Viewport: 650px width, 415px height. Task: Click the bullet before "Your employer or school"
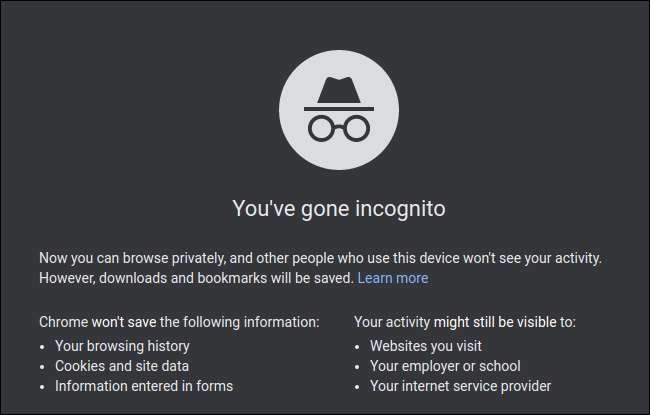359,366
